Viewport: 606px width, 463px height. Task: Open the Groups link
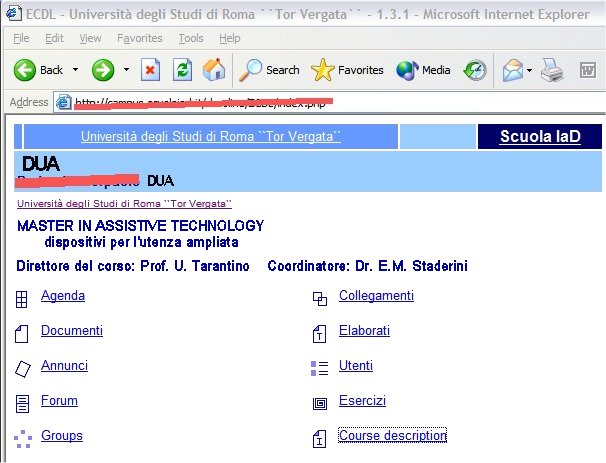point(62,435)
